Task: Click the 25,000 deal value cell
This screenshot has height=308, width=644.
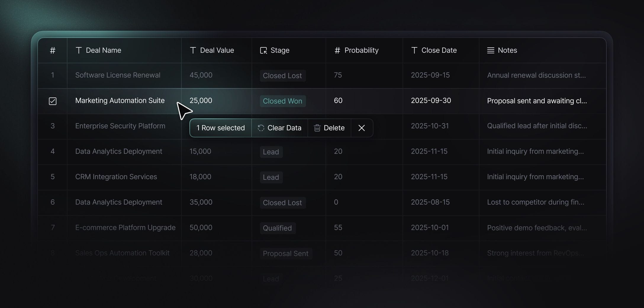Action: 216,101
